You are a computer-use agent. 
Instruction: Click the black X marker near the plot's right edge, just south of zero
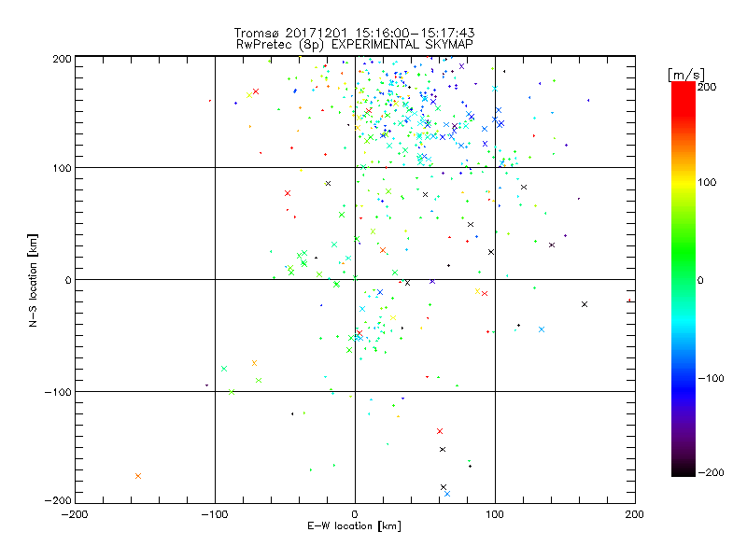pyautogui.click(x=585, y=304)
